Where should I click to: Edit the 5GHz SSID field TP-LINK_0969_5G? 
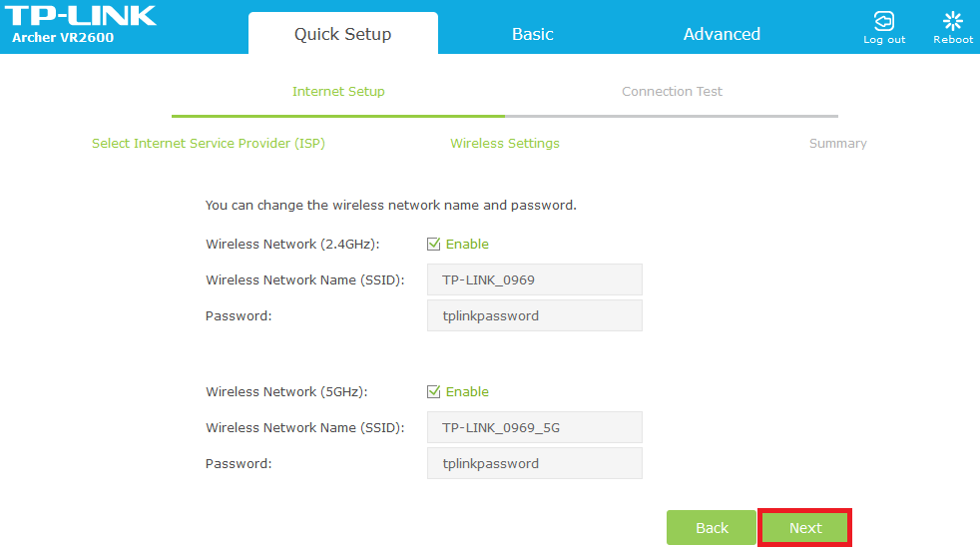[534, 427]
